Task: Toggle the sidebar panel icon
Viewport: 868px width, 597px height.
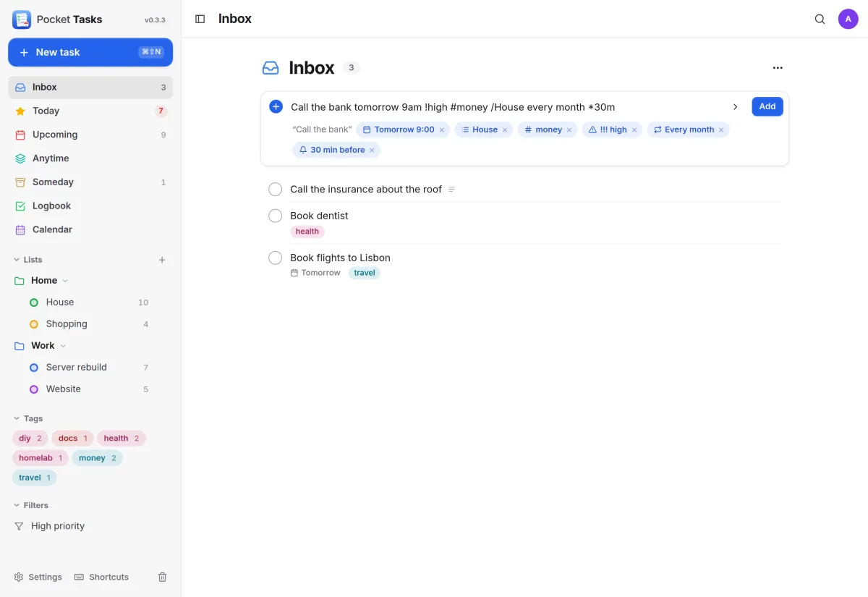Action: tap(200, 19)
